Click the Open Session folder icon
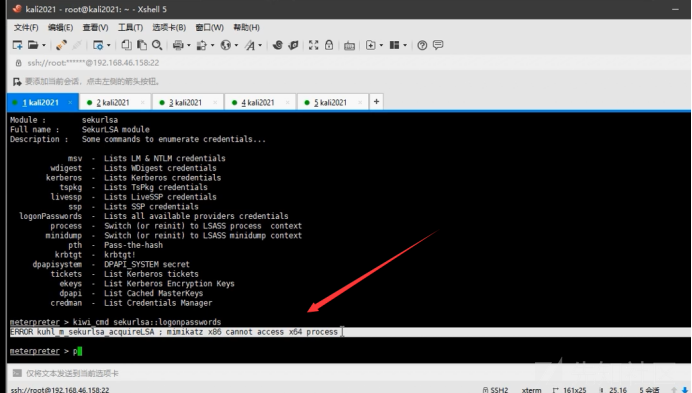692x393 pixels. pyautogui.click(x=33, y=45)
